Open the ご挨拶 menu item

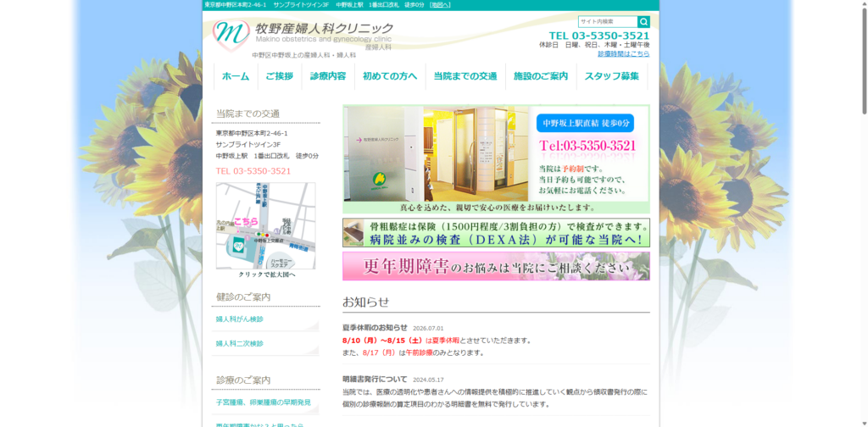click(x=280, y=76)
